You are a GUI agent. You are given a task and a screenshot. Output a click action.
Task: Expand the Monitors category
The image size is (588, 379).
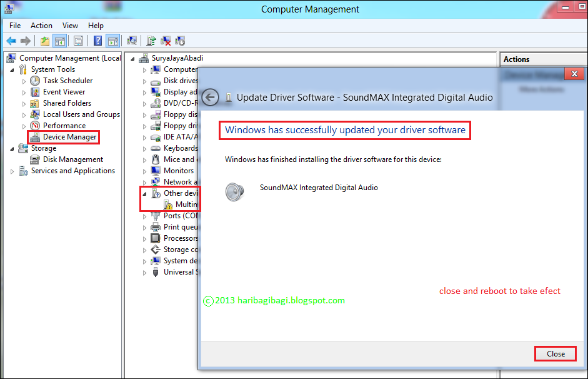pos(145,171)
